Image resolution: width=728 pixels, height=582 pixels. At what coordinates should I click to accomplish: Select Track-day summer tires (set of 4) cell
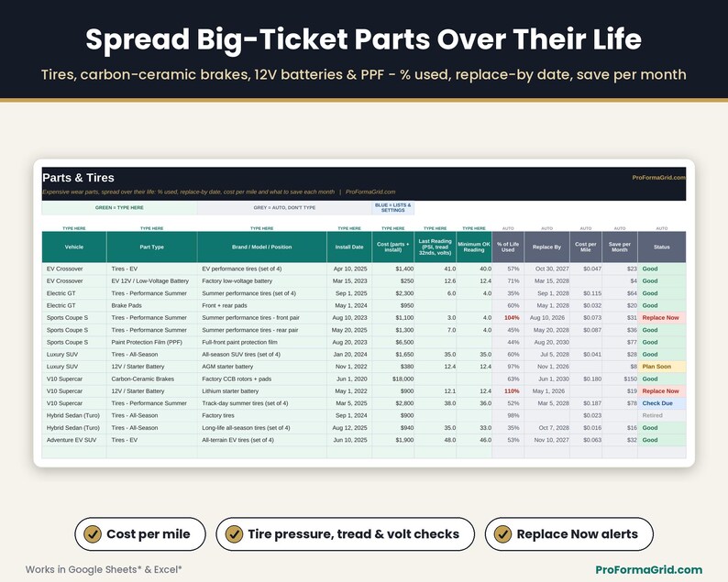(262, 403)
